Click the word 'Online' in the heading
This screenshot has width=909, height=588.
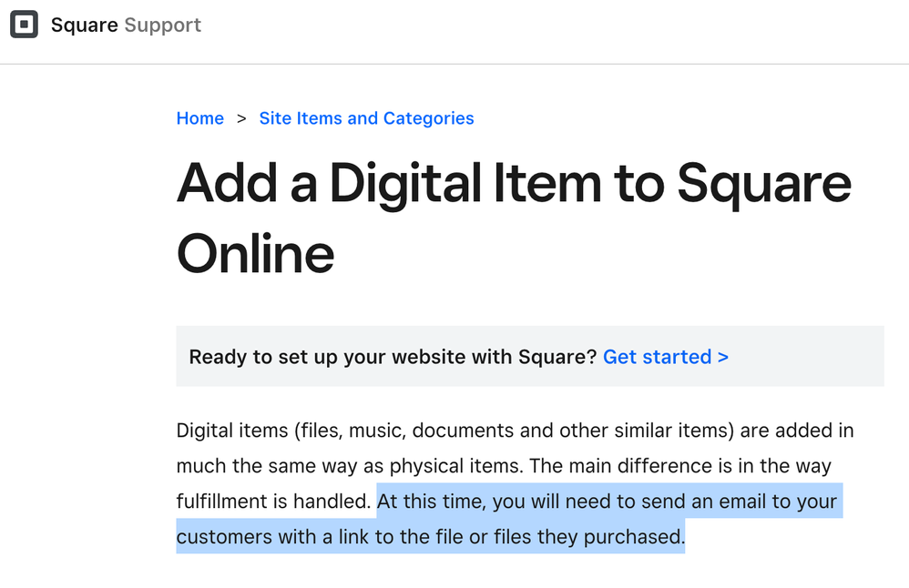[255, 253]
